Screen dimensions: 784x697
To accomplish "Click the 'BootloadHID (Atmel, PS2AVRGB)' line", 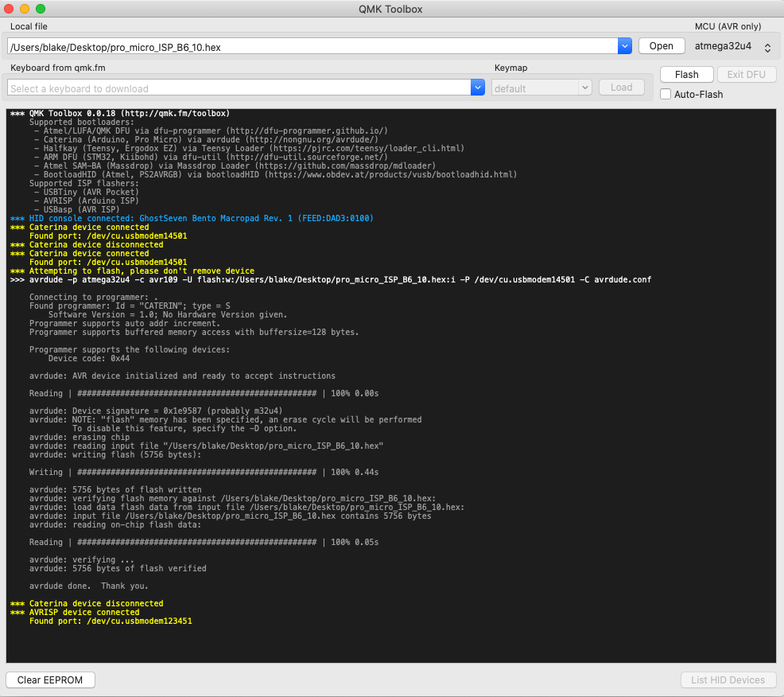I will coord(275,174).
